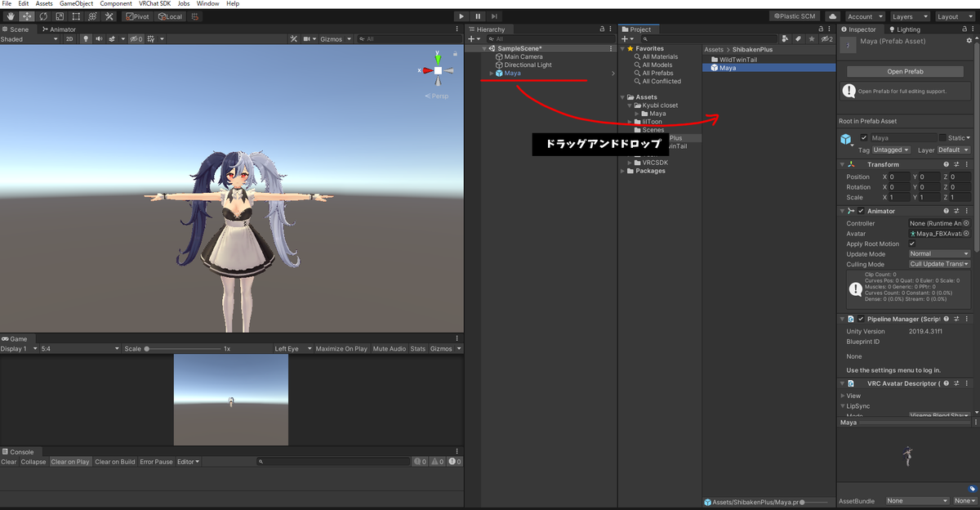Toggle the Animator component checkbox

860,211
